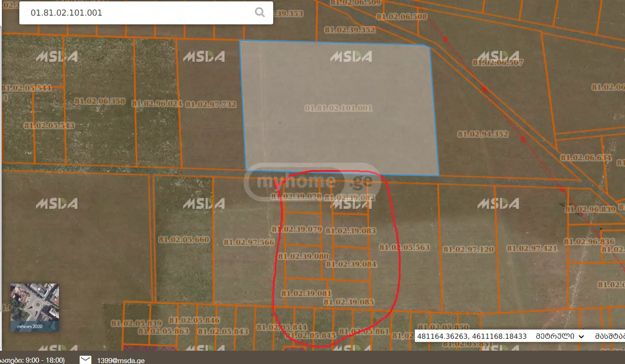Screen dimensions: 625x364
Task: Select parcel 81.02.97.120
Action: pyautogui.click(x=468, y=249)
